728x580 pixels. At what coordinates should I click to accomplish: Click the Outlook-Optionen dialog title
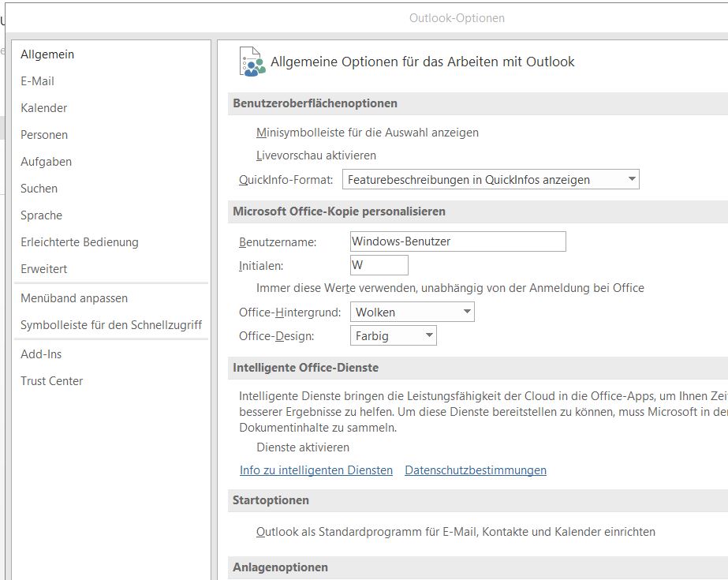[x=457, y=18]
